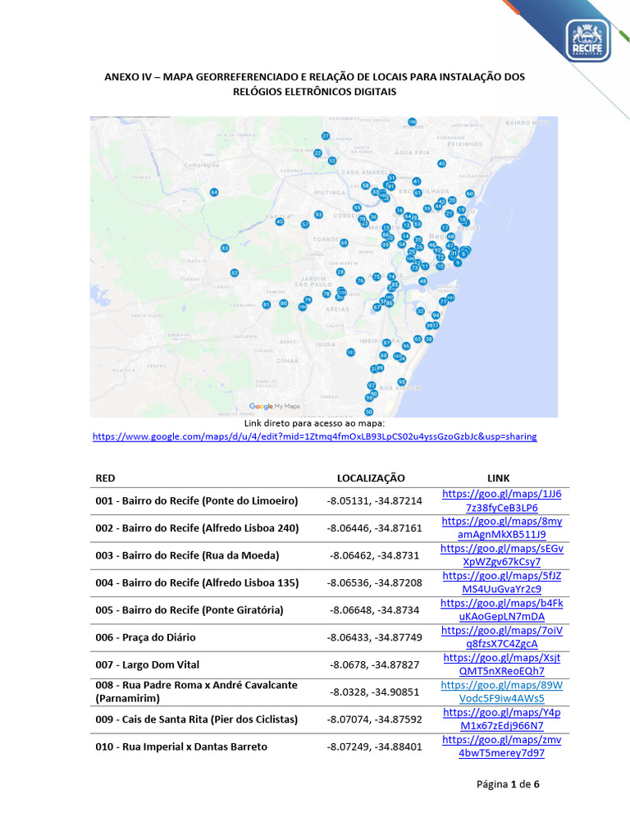
Task: Select '003 - Bairro do Recife (Rua da Moeda)'
Action: pyautogui.click(x=187, y=555)
